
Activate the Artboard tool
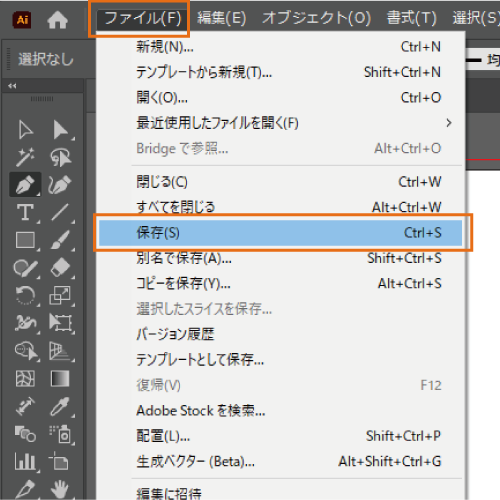click(59, 462)
